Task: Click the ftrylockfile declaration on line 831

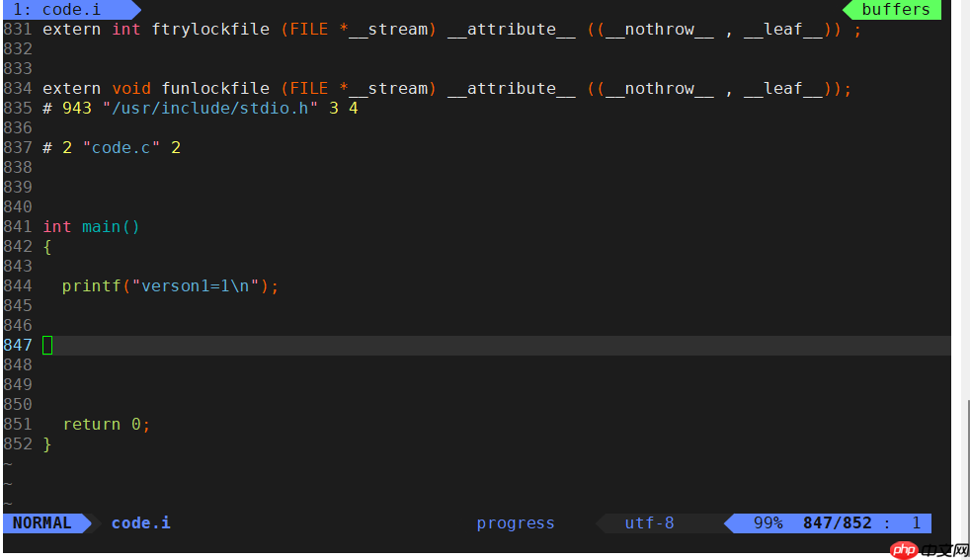Action: click(x=451, y=29)
